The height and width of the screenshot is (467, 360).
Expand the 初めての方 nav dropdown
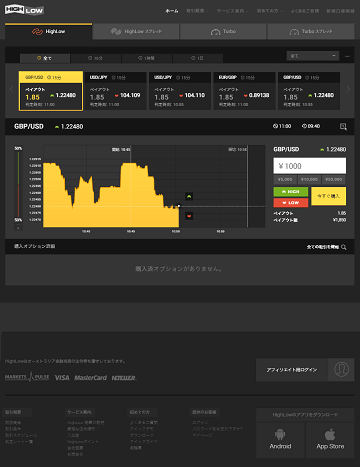[269, 11]
